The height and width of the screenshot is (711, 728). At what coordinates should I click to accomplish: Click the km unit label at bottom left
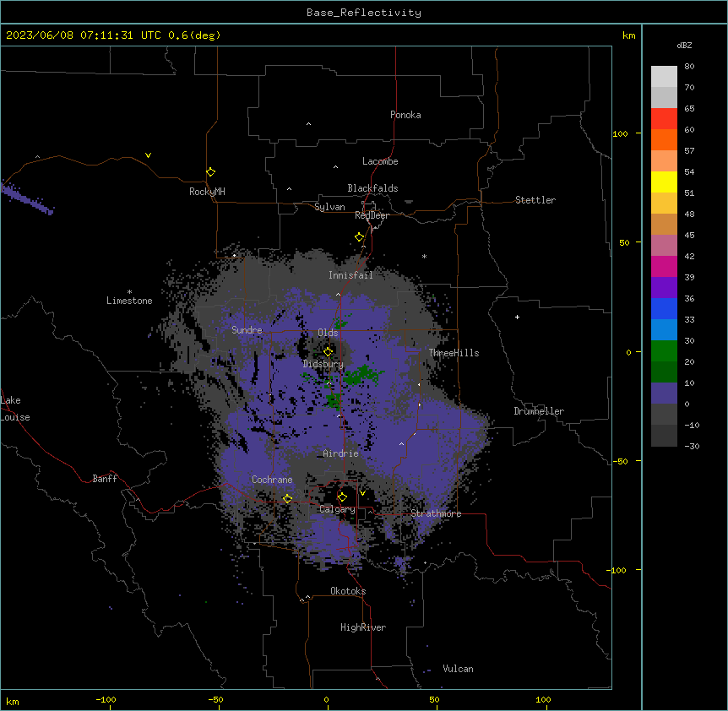(13, 702)
